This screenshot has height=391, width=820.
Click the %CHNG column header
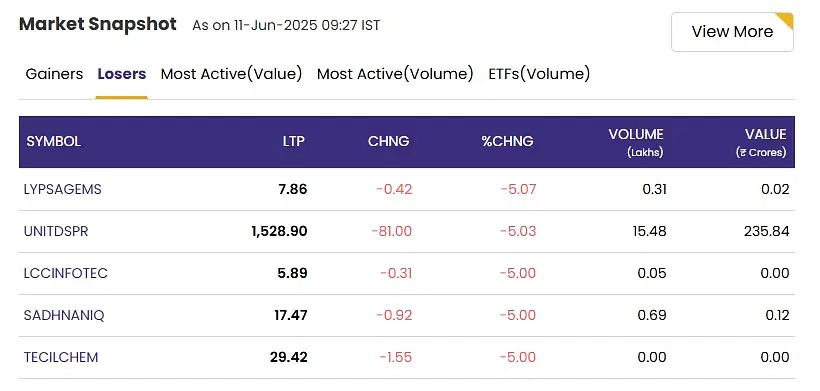point(507,142)
